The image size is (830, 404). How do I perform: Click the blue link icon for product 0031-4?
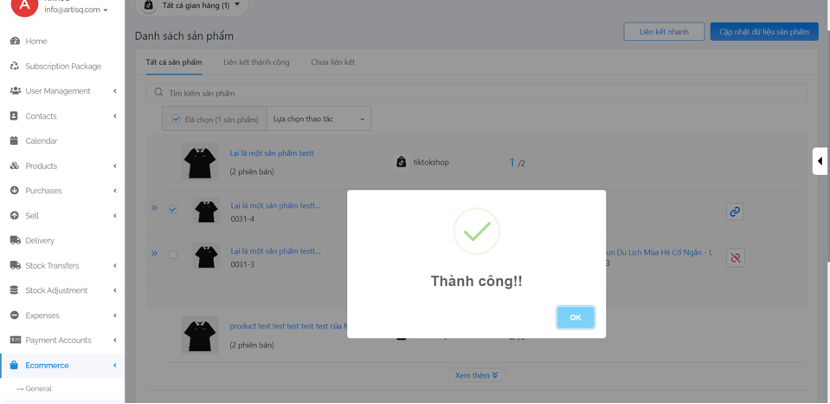pyautogui.click(x=734, y=212)
